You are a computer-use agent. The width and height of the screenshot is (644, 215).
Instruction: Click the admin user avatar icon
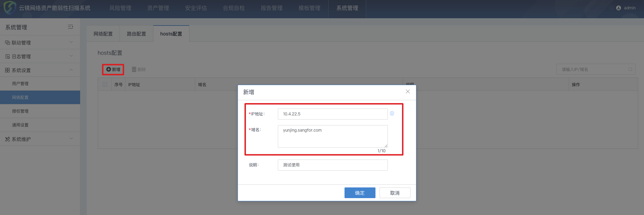point(619,8)
